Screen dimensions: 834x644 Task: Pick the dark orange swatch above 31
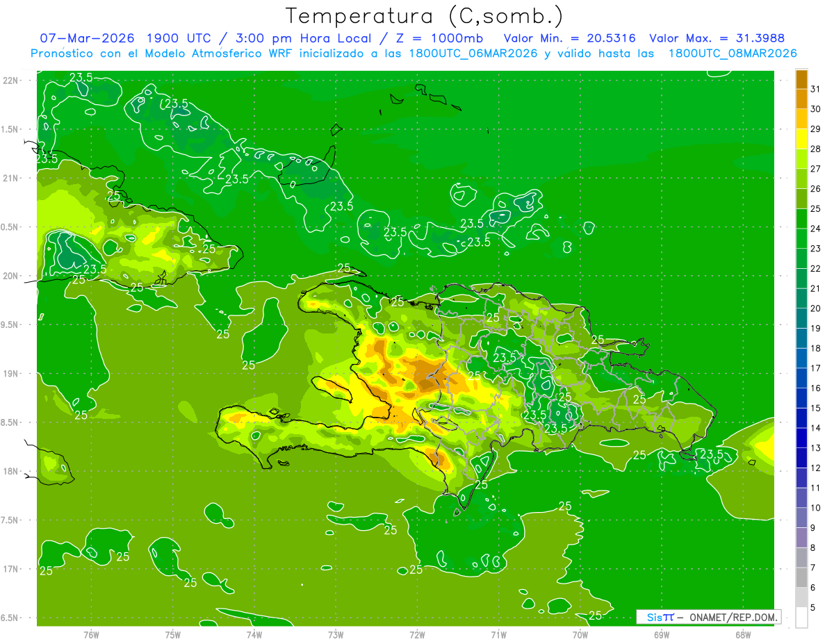pos(801,79)
